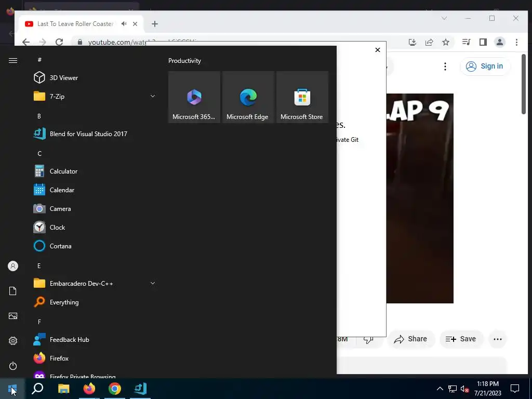
Task: Click the Share this page icon in Chrome
Action: click(429, 42)
